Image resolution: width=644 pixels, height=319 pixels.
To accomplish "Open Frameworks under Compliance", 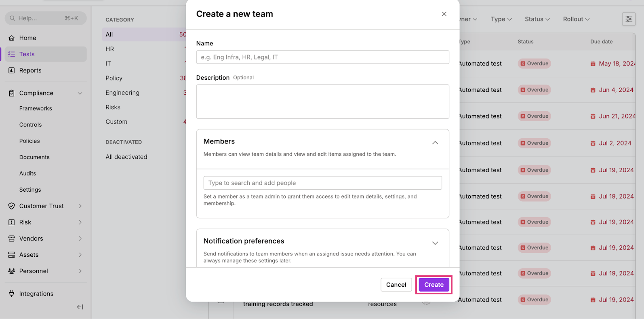I will (36, 108).
